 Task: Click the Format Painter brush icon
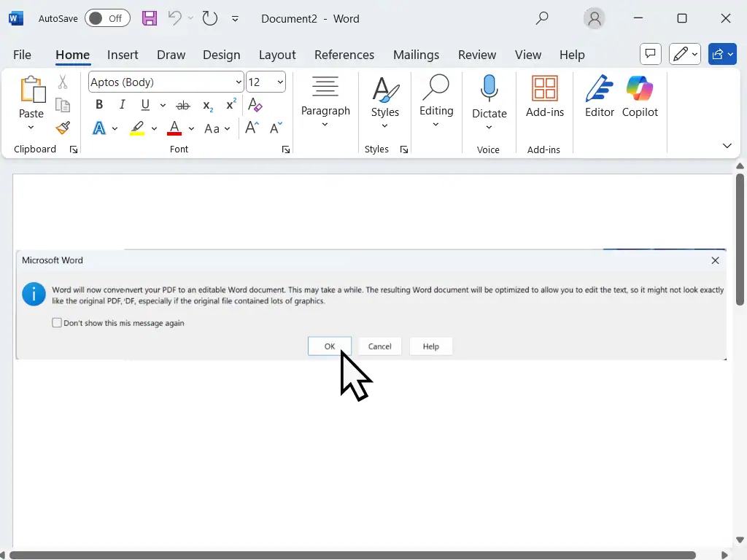pyautogui.click(x=63, y=128)
